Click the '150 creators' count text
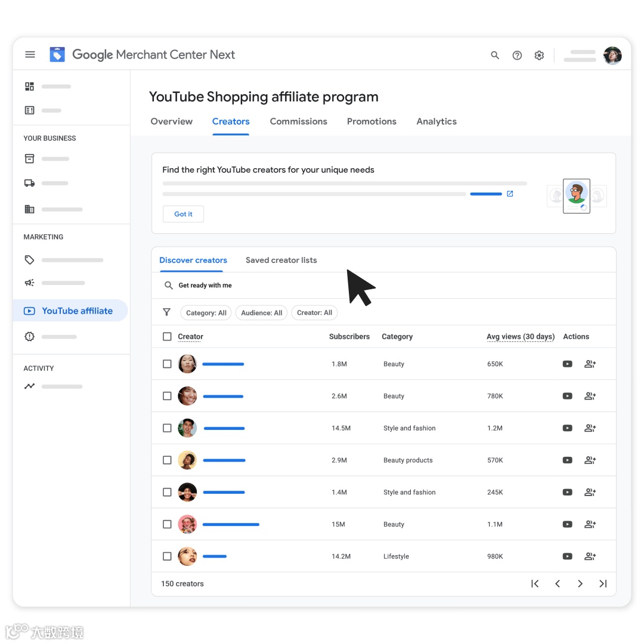This screenshot has height=644, width=644. [182, 584]
